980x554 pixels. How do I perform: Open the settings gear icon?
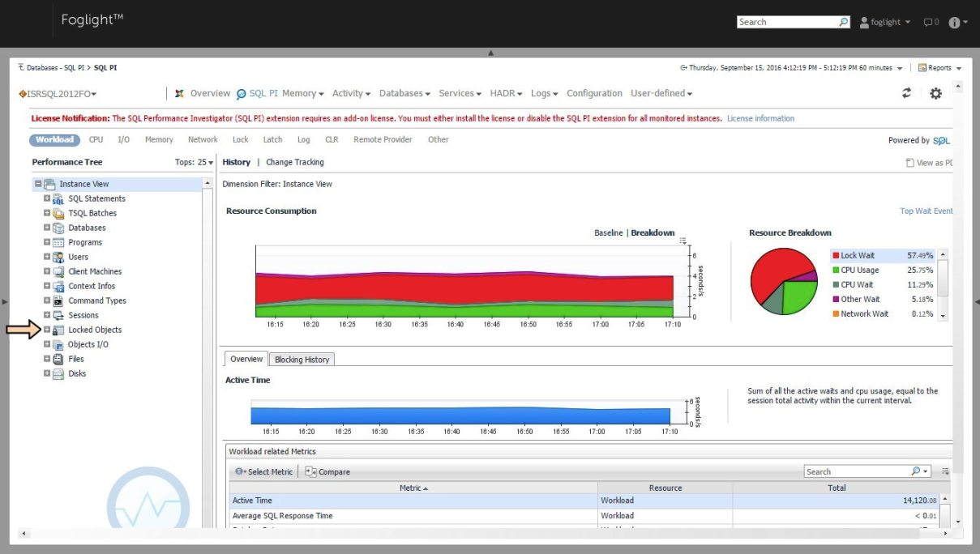pyautogui.click(x=935, y=93)
